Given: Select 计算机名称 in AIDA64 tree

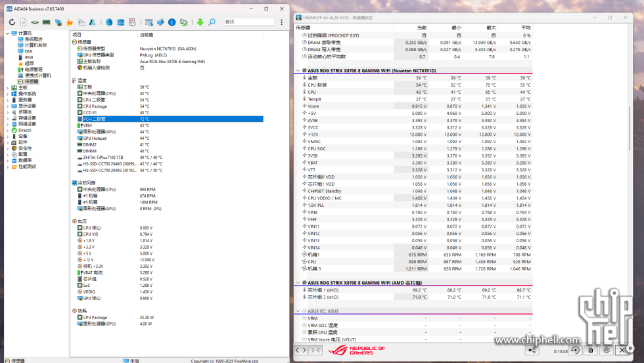Looking at the screenshot, I should pos(35,45).
